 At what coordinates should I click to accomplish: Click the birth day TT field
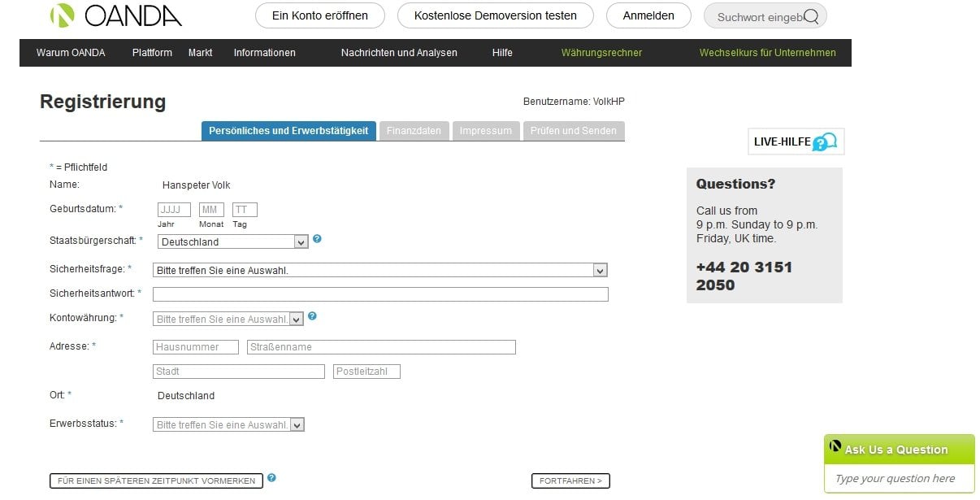pos(245,210)
